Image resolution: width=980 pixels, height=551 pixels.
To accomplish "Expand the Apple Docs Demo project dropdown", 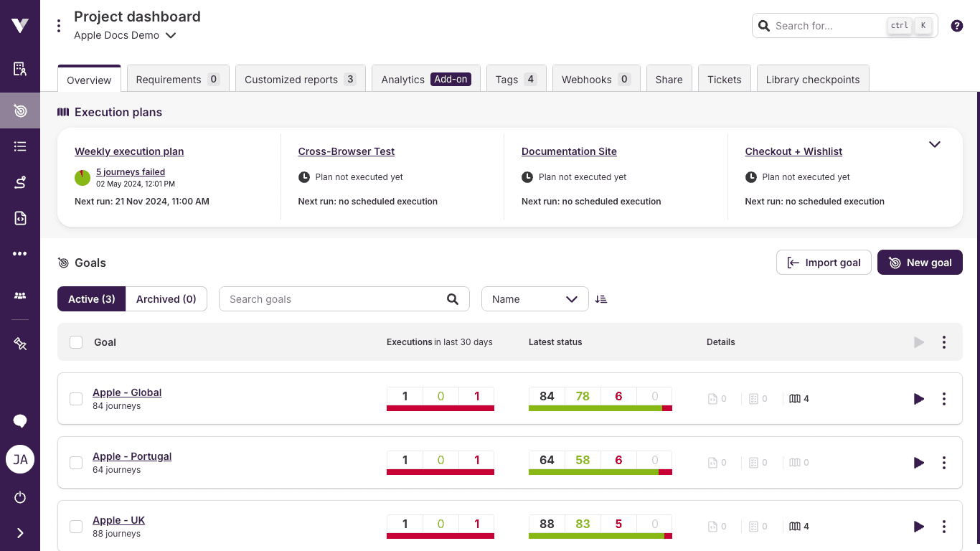I will pos(171,35).
